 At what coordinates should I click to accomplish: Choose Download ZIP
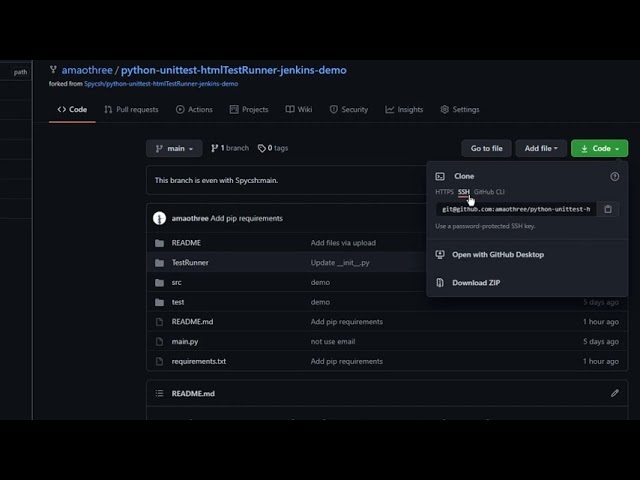tap(476, 283)
